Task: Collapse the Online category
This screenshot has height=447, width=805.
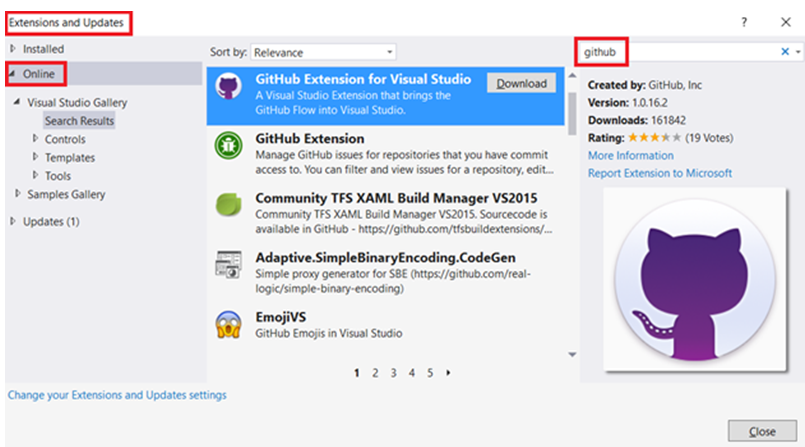Action: click(x=12, y=73)
